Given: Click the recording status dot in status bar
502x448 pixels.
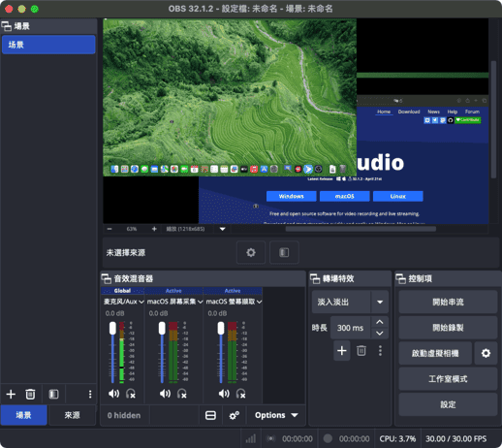Looking at the screenshot, I should click(x=328, y=438).
